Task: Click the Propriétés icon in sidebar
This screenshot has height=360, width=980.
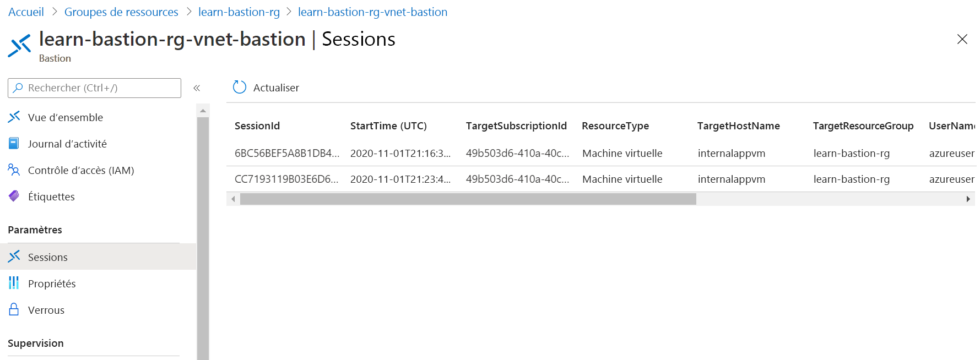Action: click(13, 283)
